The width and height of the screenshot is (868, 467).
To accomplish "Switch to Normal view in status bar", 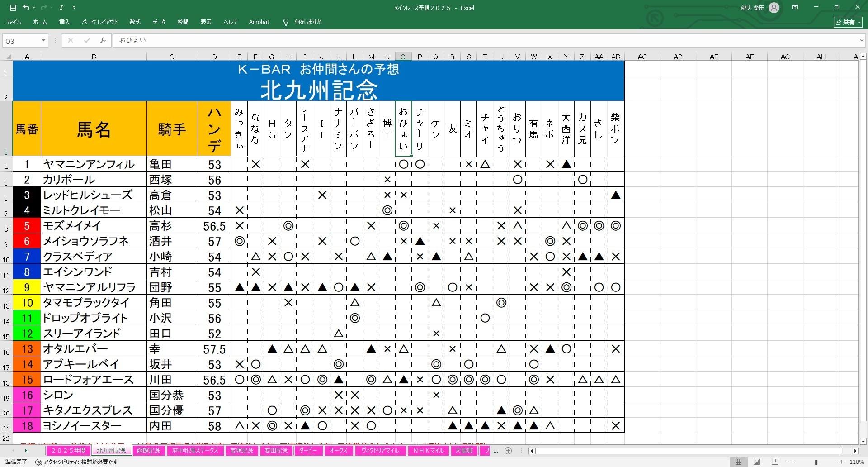I will [x=738, y=462].
